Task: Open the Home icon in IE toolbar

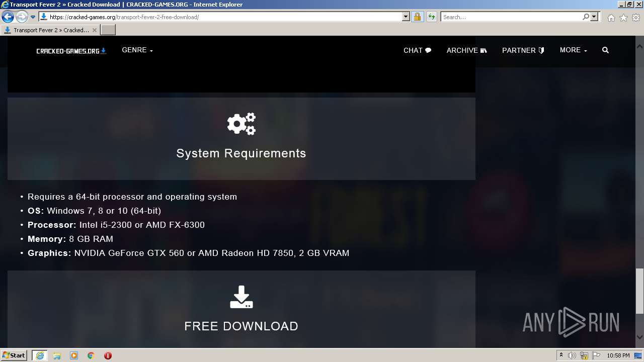Action: 611,18
